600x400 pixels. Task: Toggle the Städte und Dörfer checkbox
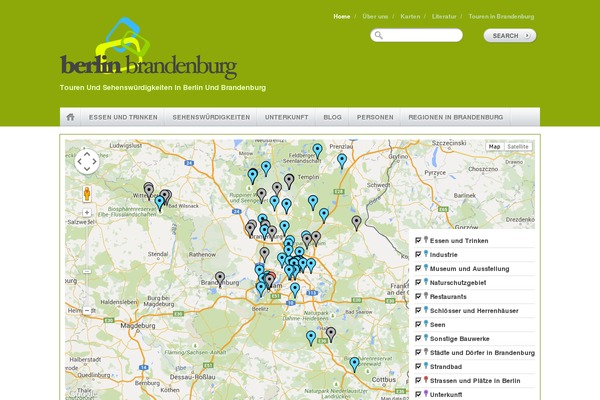[418, 353]
